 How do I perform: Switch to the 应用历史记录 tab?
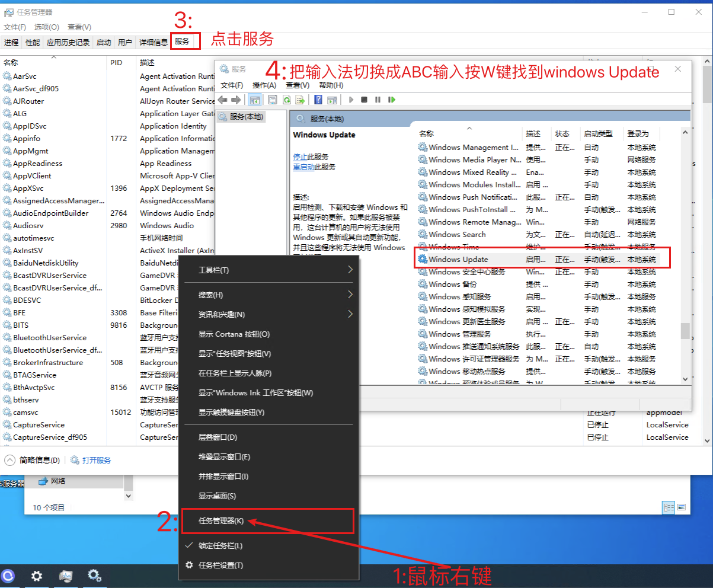68,42
